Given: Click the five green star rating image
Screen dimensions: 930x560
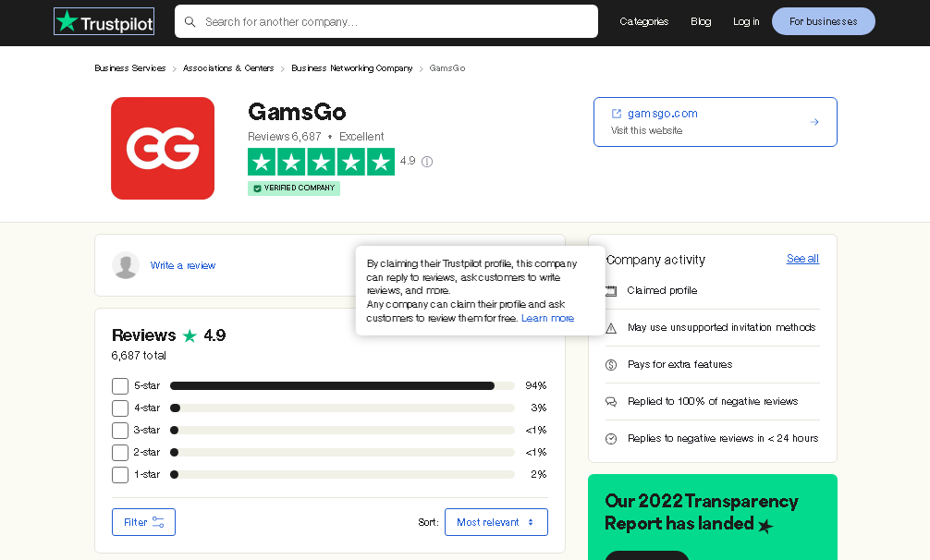Looking at the screenshot, I should [322, 162].
